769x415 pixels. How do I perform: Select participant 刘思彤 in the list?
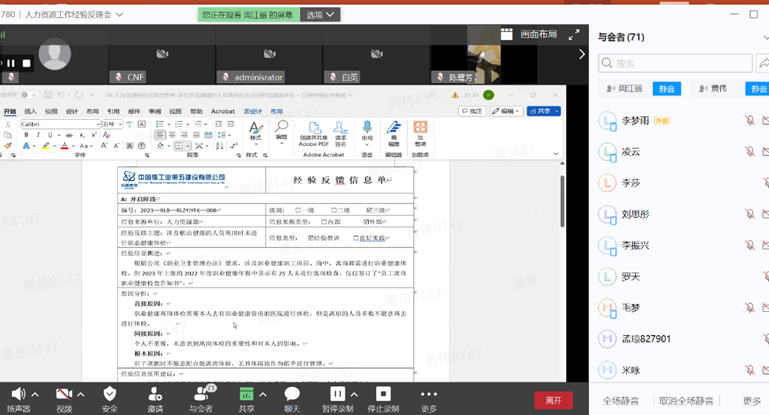(x=635, y=214)
